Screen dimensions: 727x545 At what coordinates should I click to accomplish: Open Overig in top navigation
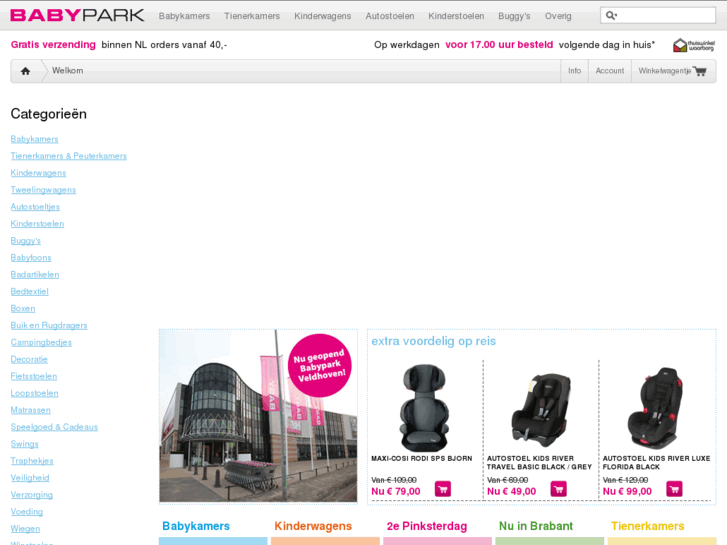[558, 16]
